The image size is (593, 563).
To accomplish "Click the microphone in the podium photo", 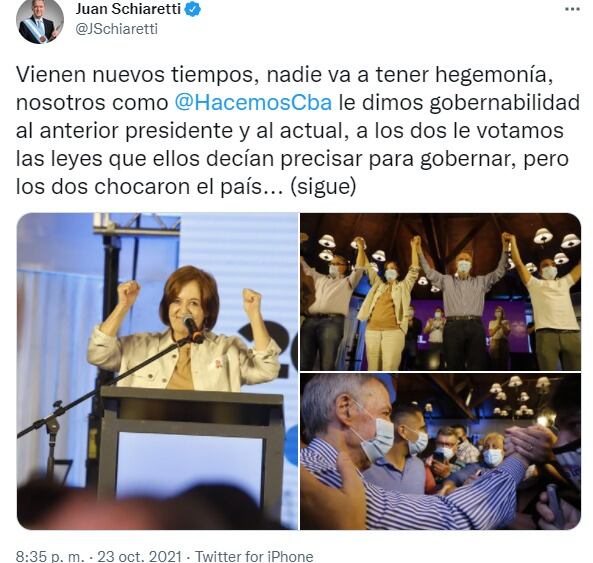I will click(192, 328).
